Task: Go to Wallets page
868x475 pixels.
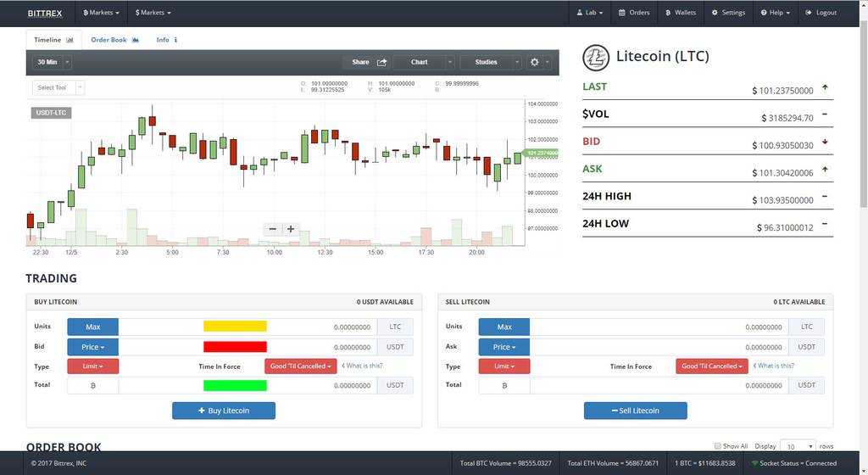Action: [681, 13]
